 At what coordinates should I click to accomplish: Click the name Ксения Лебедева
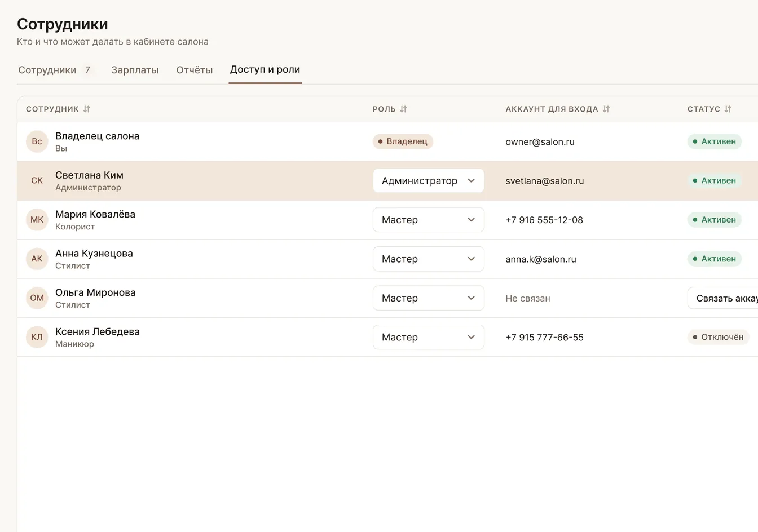(98, 331)
